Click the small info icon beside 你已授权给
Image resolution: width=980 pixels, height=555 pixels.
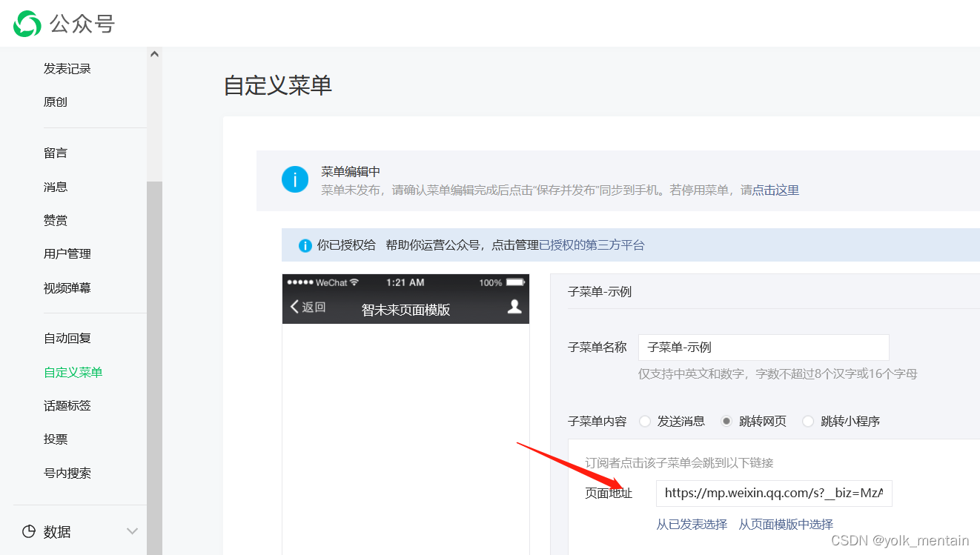coord(305,245)
